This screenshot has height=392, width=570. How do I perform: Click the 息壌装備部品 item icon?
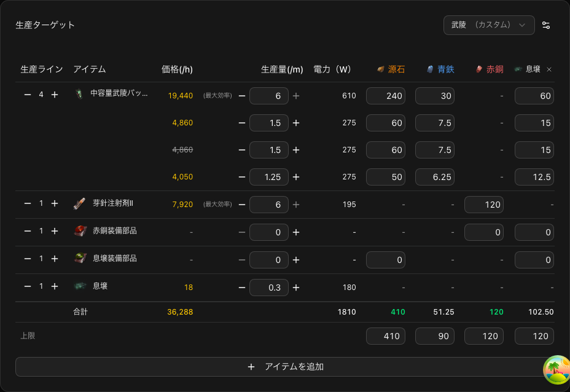(x=80, y=258)
